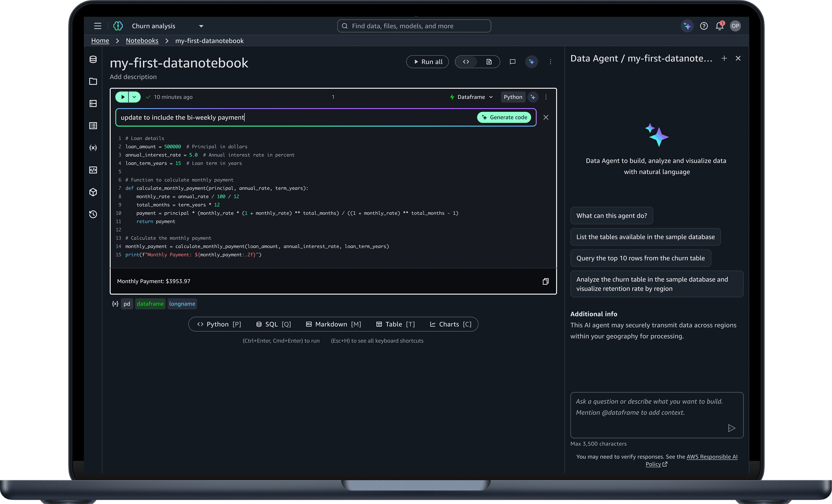Open the cube packages icon in sidebar

[x=93, y=192]
